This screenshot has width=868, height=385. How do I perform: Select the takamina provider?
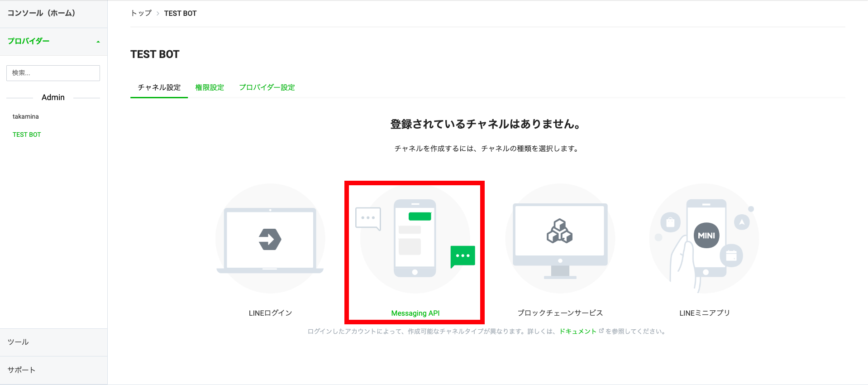pyautogui.click(x=26, y=116)
